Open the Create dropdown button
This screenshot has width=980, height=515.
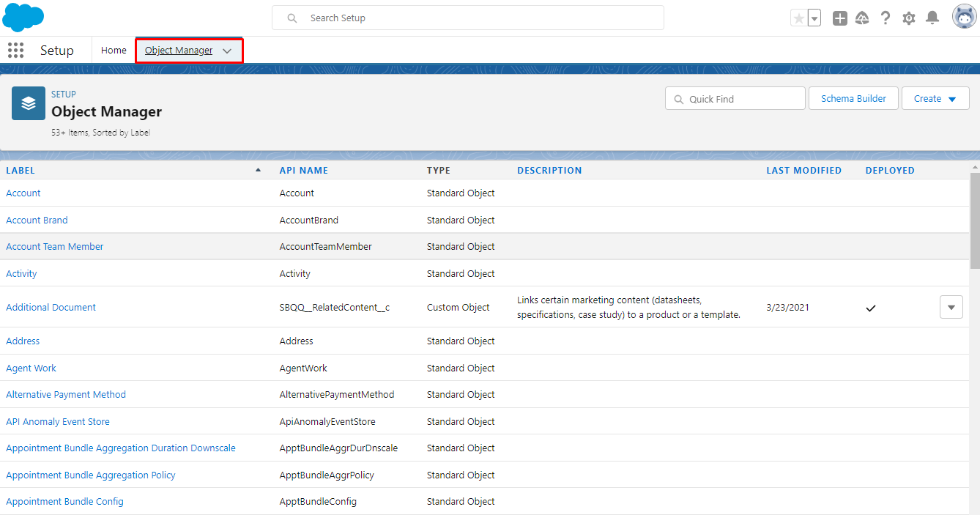[935, 99]
